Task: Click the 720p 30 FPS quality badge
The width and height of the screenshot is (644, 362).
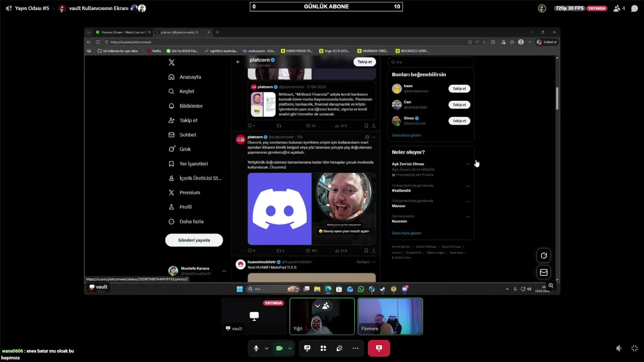Action: click(x=569, y=8)
